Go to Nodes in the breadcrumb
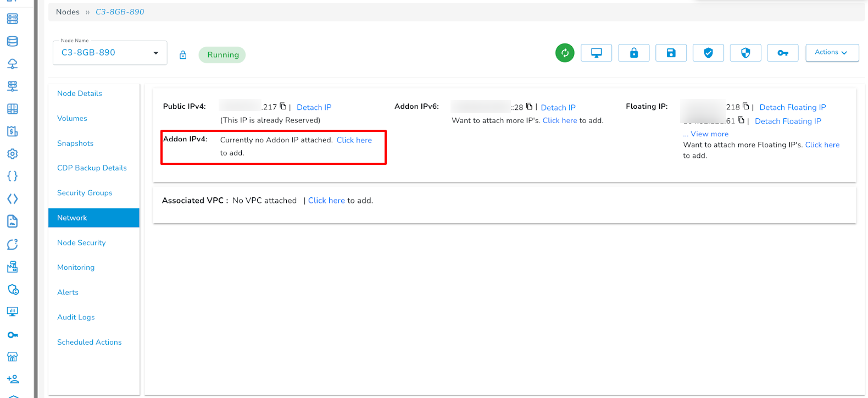This screenshot has width=868, height=398. pos(68,12)
